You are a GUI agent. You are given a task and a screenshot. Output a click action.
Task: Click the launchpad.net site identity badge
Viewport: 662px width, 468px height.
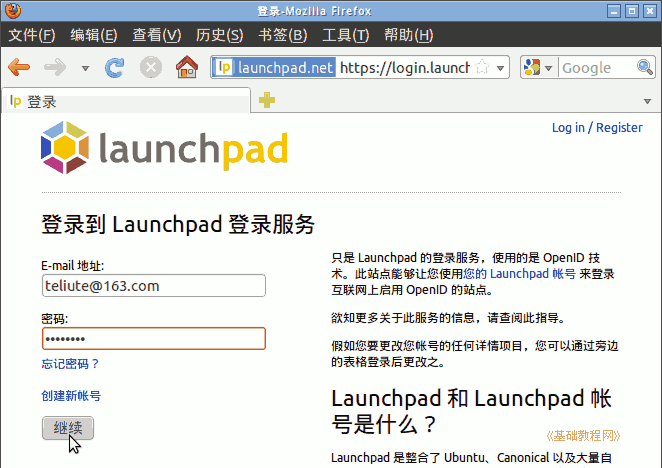click(275, 68)
